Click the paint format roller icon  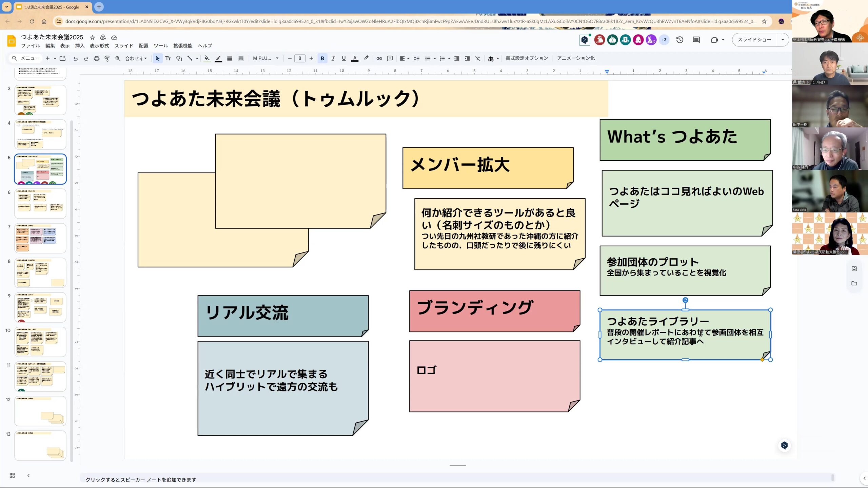click(x=107, y=58)
